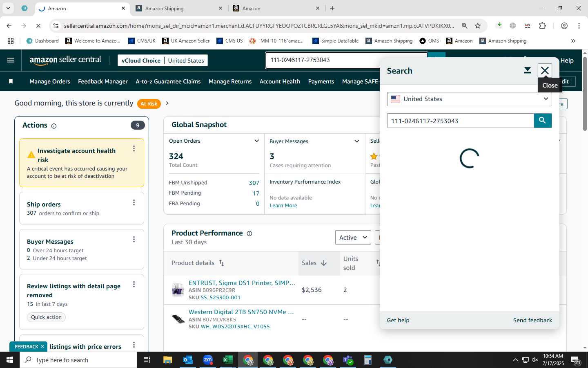Open Feedback Manager
588x368 pixels.
click(x=103, y=81)
